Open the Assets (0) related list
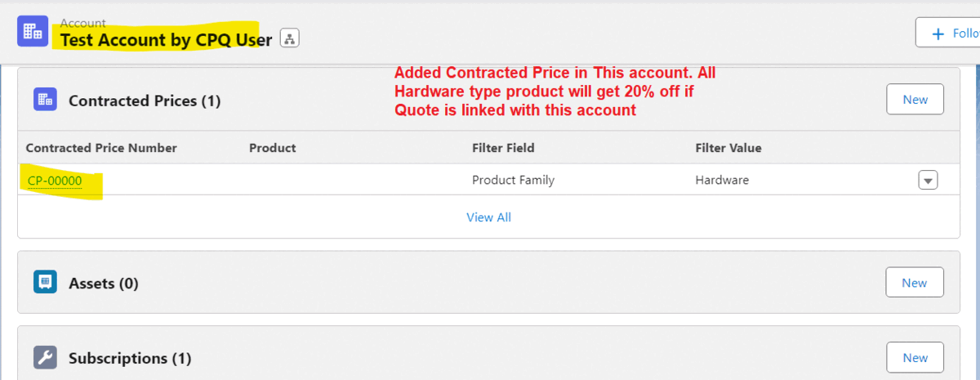980x380 pixels. pos(104,284)
